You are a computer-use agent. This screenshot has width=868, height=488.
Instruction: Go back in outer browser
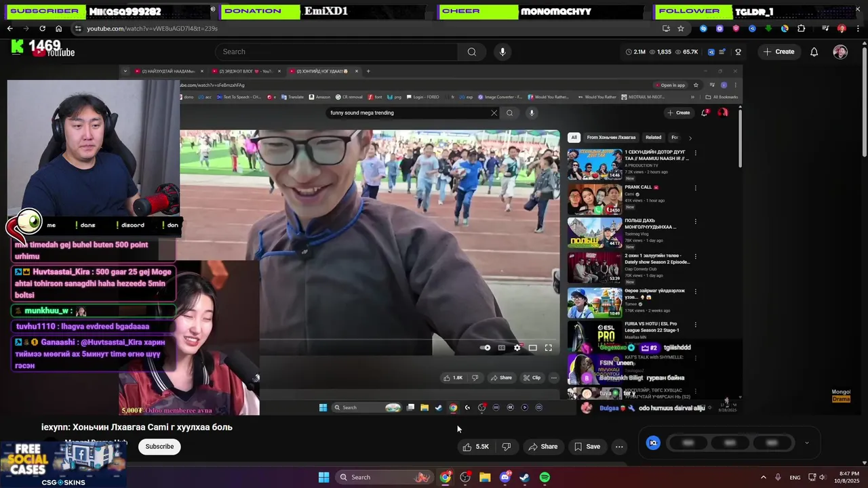click(9, 28)
